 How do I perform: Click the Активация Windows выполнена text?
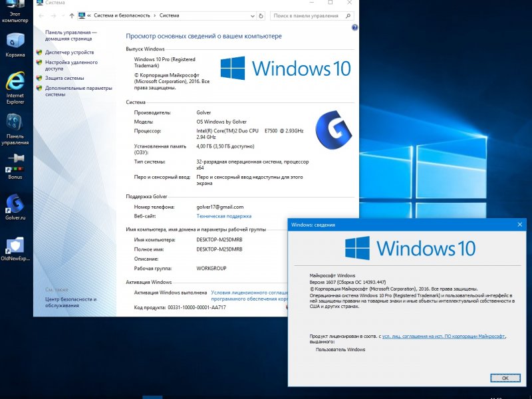click(x=170, y=293)
